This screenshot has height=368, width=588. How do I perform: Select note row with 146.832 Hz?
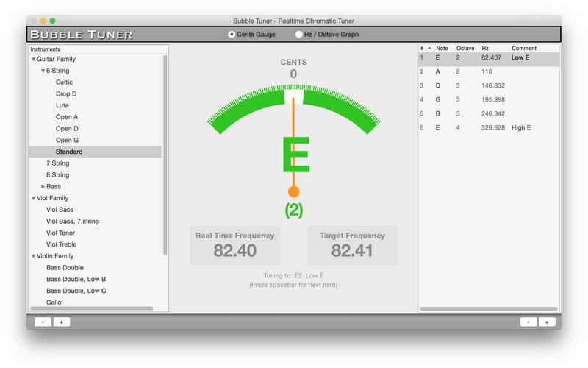click(489, 85)
